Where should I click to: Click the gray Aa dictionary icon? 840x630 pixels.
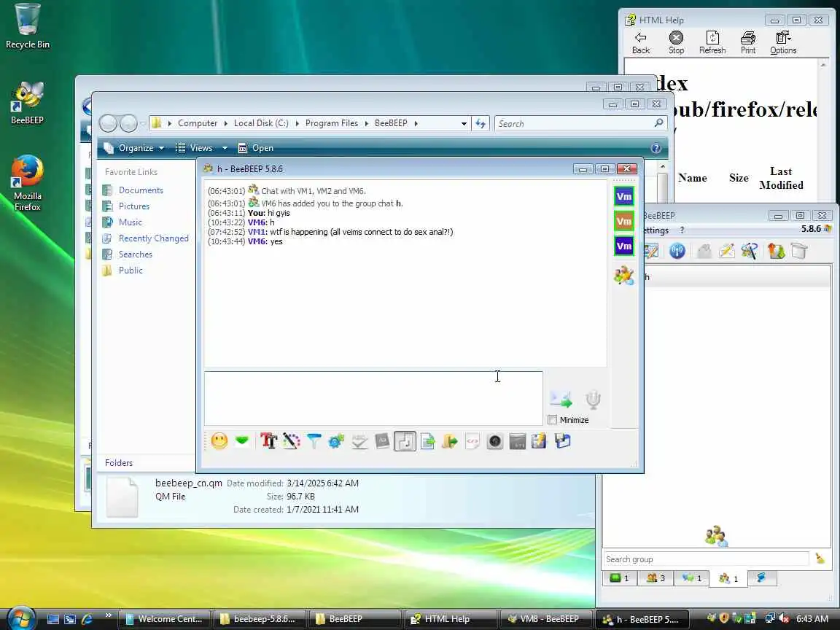[382, 441]
